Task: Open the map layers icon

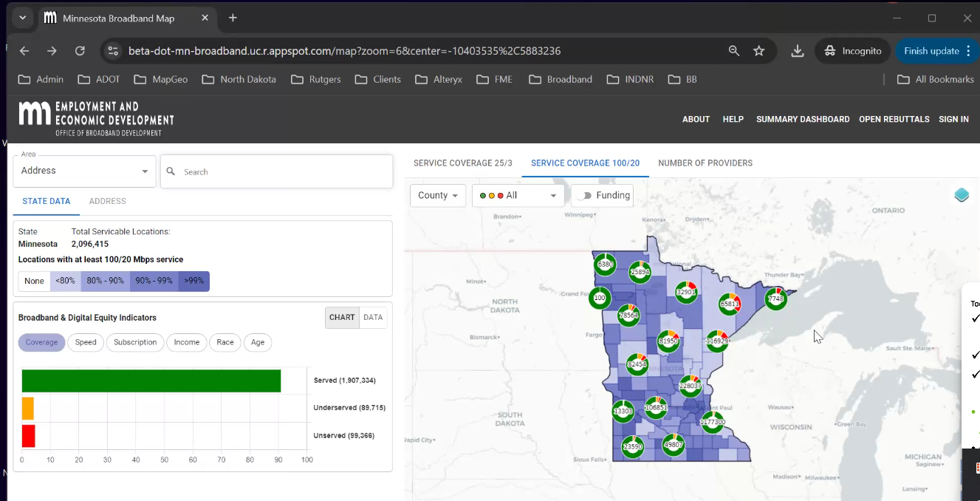Action: point(961,196)
